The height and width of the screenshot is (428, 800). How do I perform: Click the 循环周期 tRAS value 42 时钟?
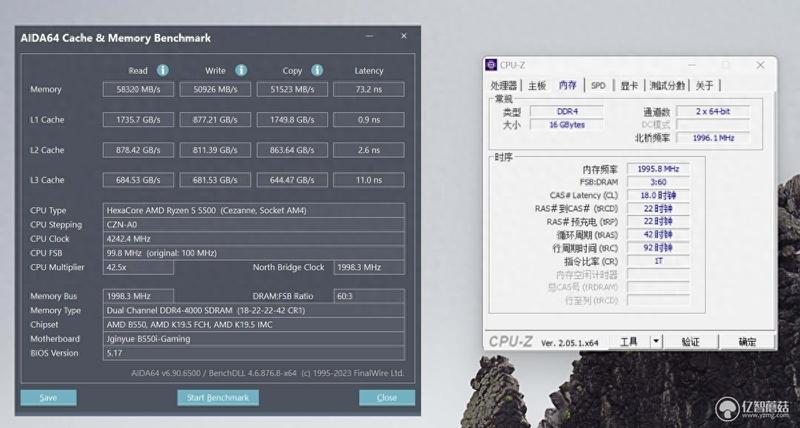[658, 235]
